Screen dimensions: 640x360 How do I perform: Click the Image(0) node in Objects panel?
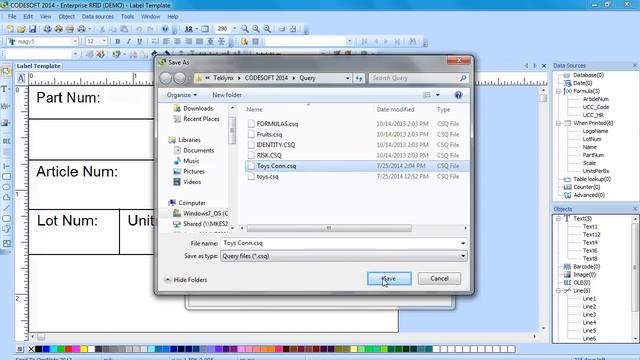click(x=584, y=275)
